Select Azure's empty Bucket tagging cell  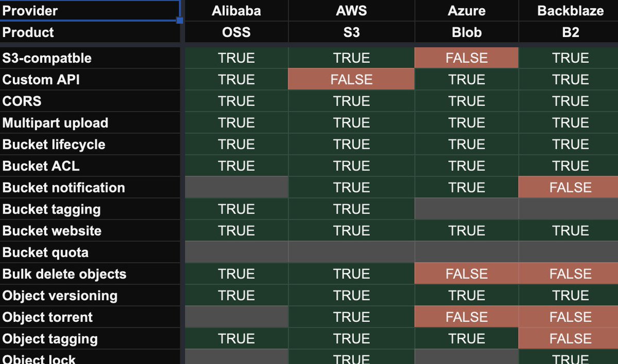point(467,209)
